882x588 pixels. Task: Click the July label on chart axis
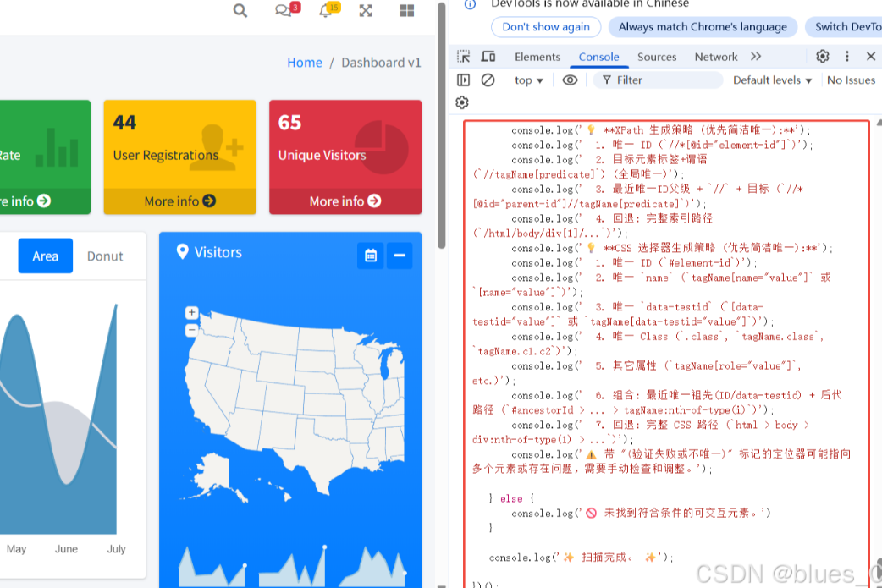[117, 549]
